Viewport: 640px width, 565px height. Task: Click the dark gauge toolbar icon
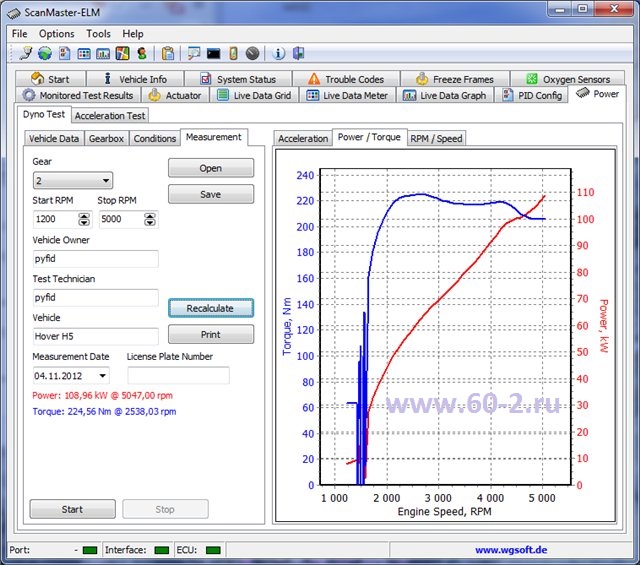(253, 53)
